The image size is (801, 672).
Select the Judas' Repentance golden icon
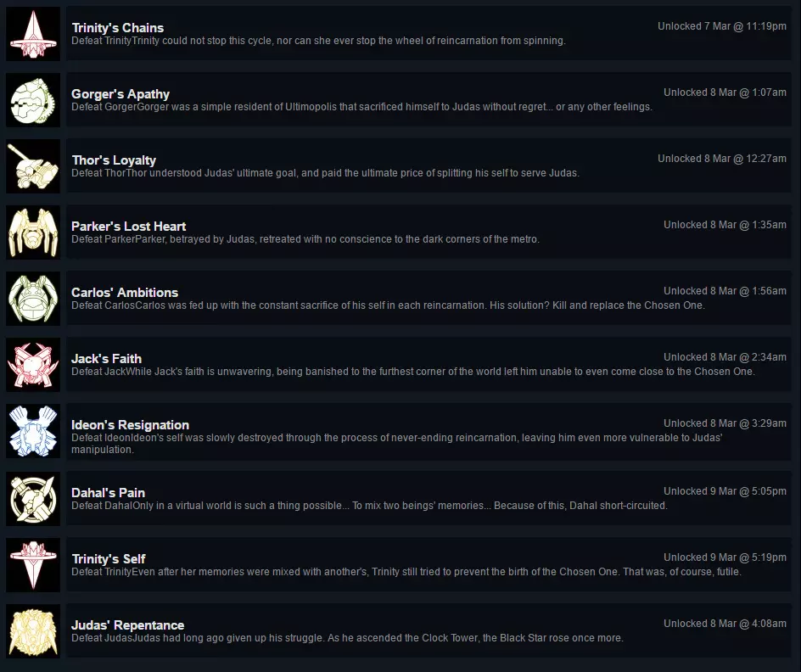point(33,631)
